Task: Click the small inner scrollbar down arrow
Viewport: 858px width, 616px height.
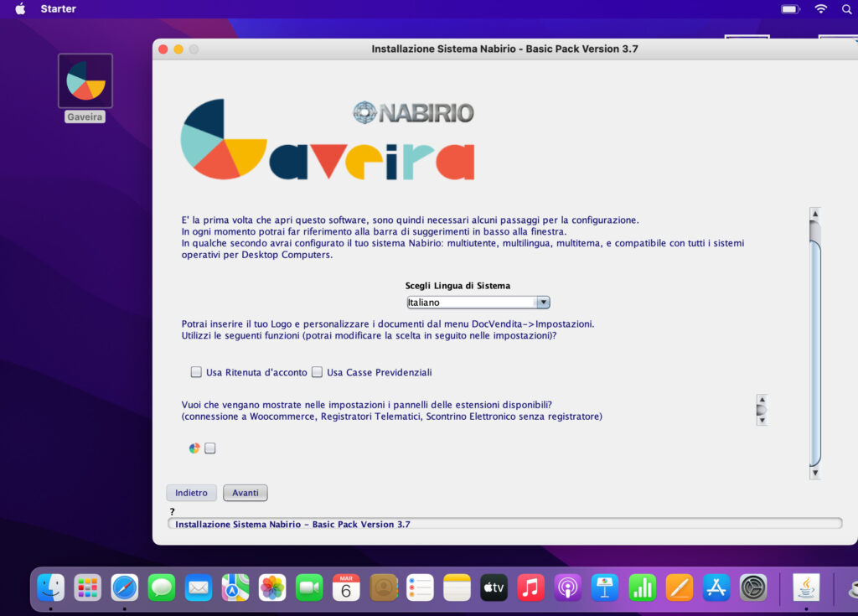Action: click(x=762, y=421)
